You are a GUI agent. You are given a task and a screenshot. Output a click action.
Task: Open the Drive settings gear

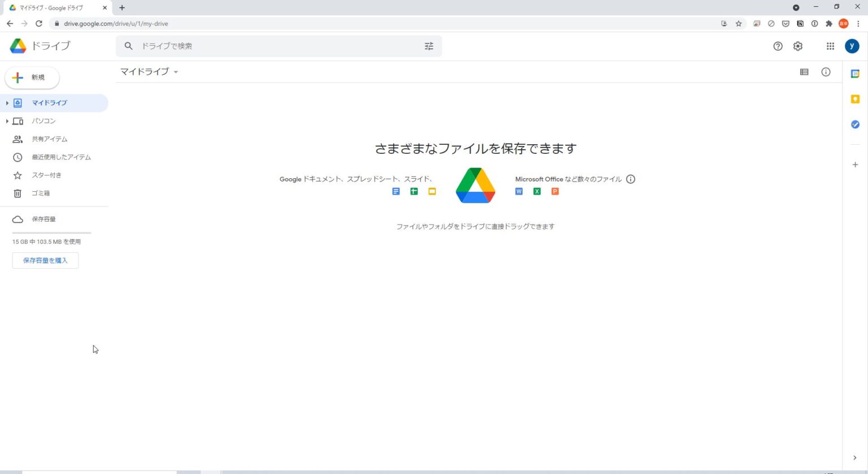pyautogui.click(x=798, y=46)
